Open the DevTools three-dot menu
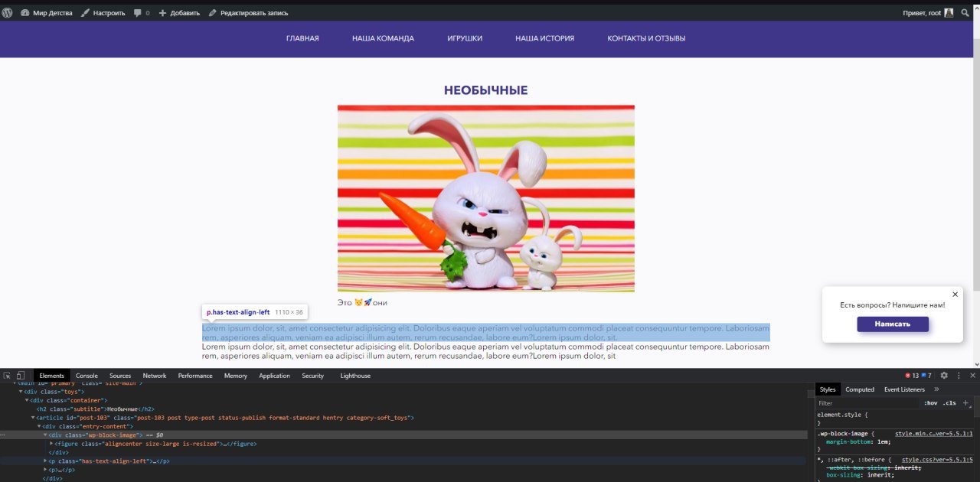Viewport: 980px width, 482px height. click(x=959, y=376)
